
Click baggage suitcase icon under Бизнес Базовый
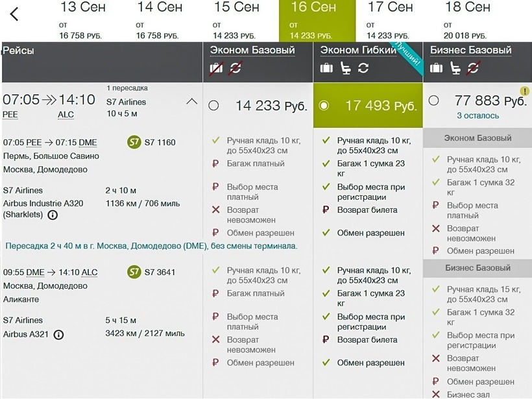[437, 68]
